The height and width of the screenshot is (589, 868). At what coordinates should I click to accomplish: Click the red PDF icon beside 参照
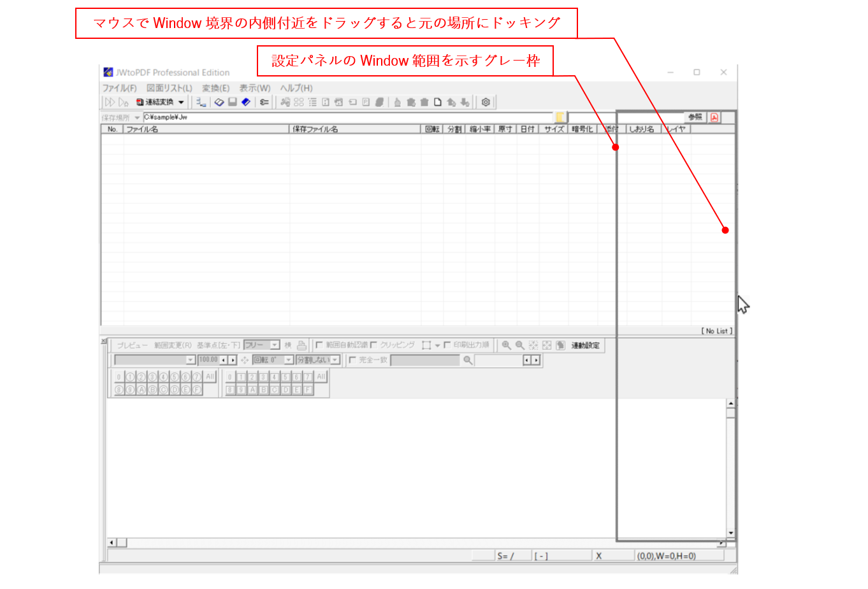click(x=714, y=117)
